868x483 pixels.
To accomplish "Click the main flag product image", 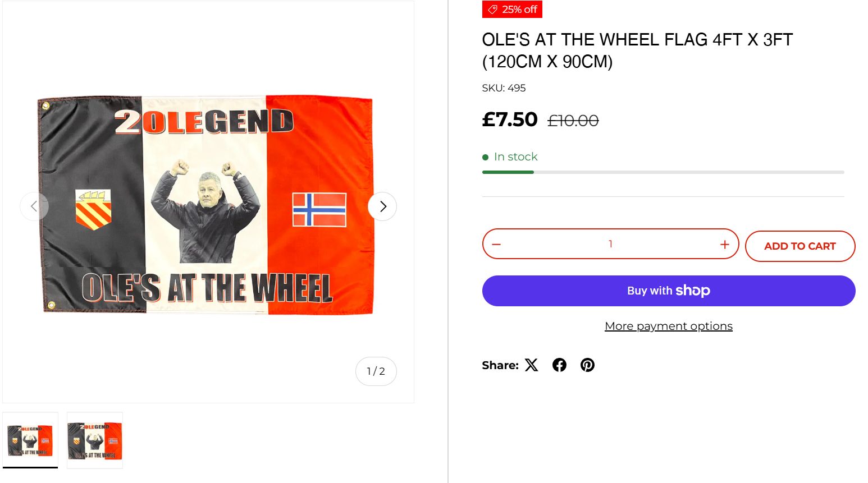I will tap(208, 205).
